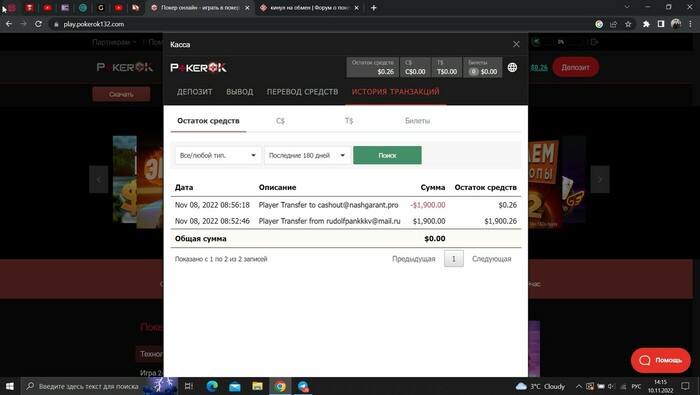Screen dimensions: 700x395
Task: Go to the Предыдущая page
Action: coord(413,259)
